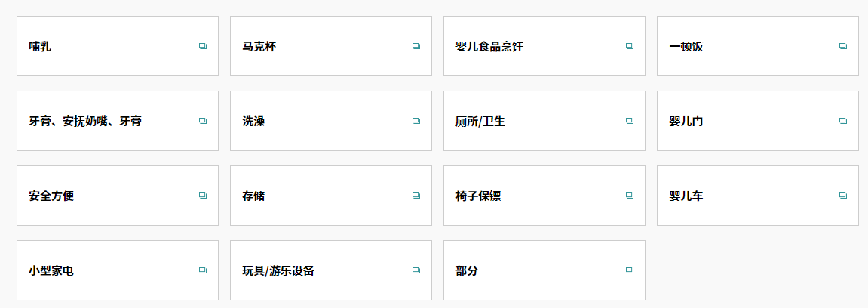This screenshot has height=308, width=868.
Task: Click the icon next to 一顿饭
Action: click(x=843, y=46)
